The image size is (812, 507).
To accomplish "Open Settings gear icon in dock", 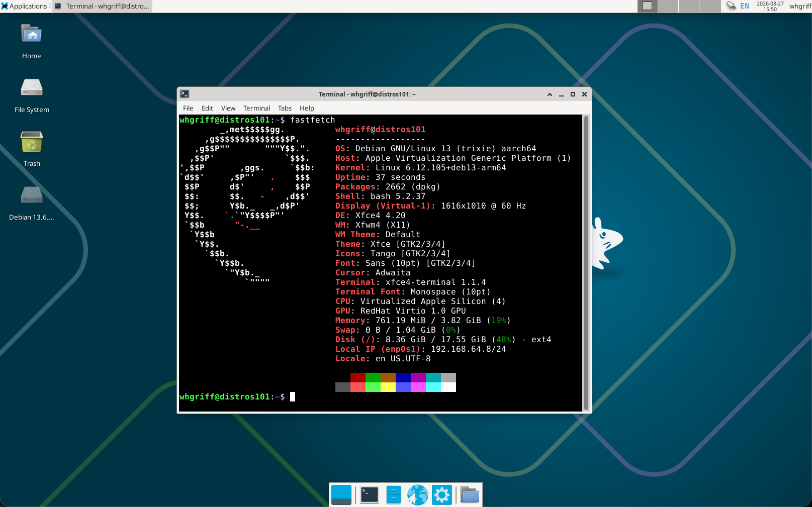I will coord(442,495).
